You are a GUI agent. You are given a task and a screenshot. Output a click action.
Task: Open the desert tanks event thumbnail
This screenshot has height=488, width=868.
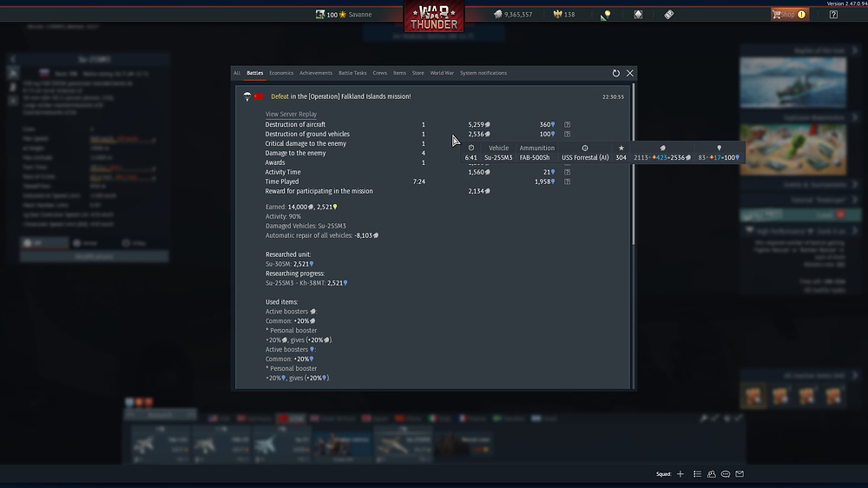[792, 149]
